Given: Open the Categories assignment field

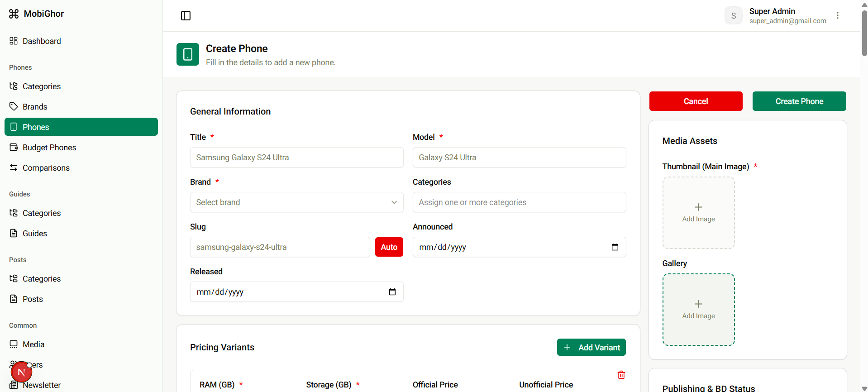Looking at the screenshot, I should pyautogui.click(x=519, y=202).
